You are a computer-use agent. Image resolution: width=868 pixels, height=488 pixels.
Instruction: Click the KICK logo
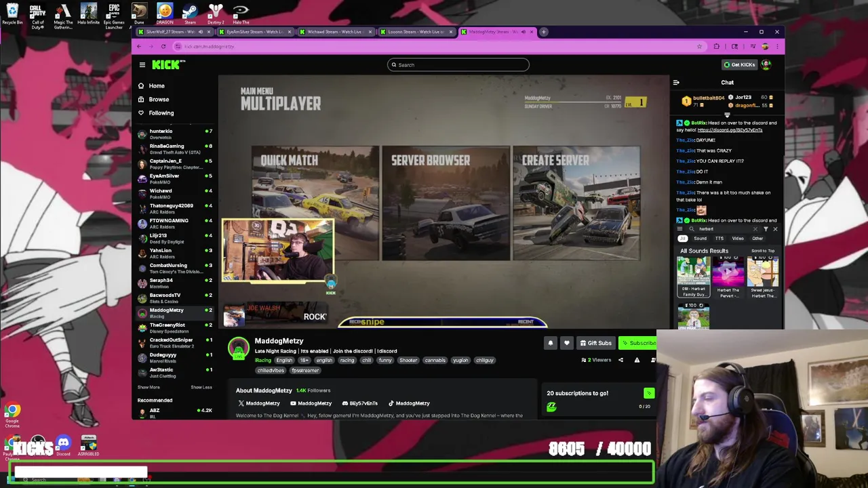coord(168,64)
